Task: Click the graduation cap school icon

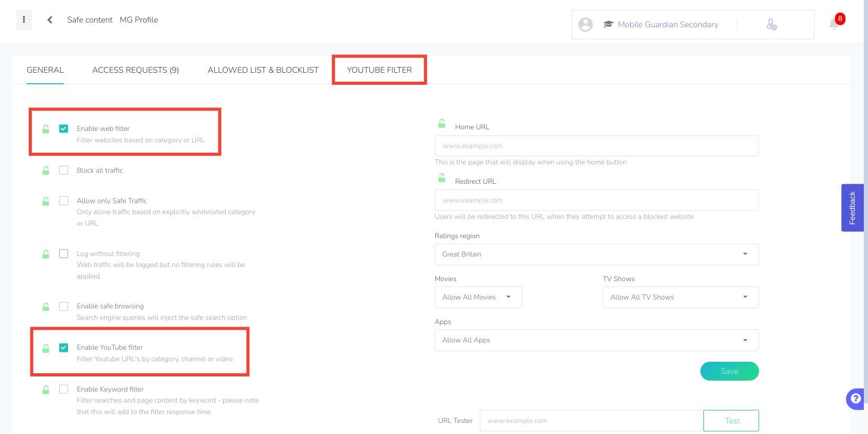Action: point(608,25)
